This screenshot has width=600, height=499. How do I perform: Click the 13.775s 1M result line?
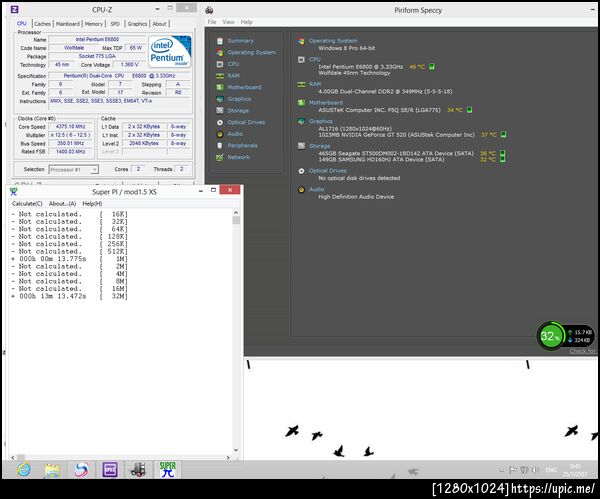tap(69, 259)
